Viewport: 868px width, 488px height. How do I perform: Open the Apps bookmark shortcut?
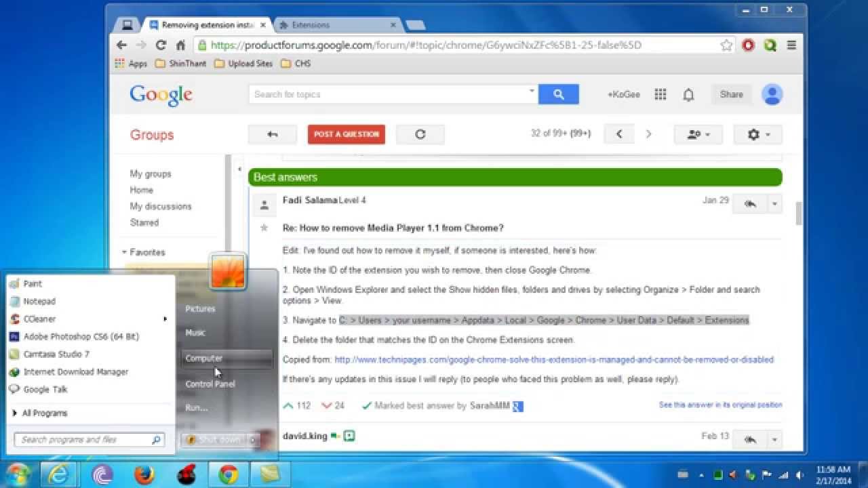tap(131, 64)
